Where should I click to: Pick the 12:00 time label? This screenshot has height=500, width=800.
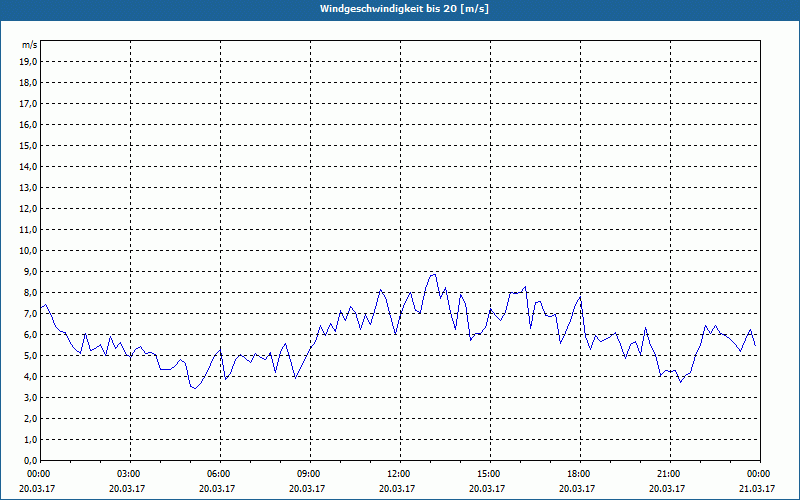click(x=400, y=474)
